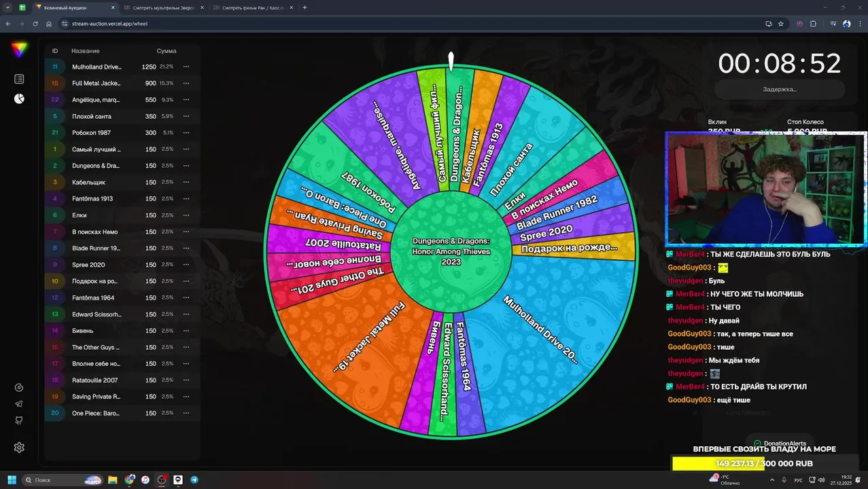Open the browser extensions puzzle icon
Screen dimensions: 868x489
coord(813,24)
